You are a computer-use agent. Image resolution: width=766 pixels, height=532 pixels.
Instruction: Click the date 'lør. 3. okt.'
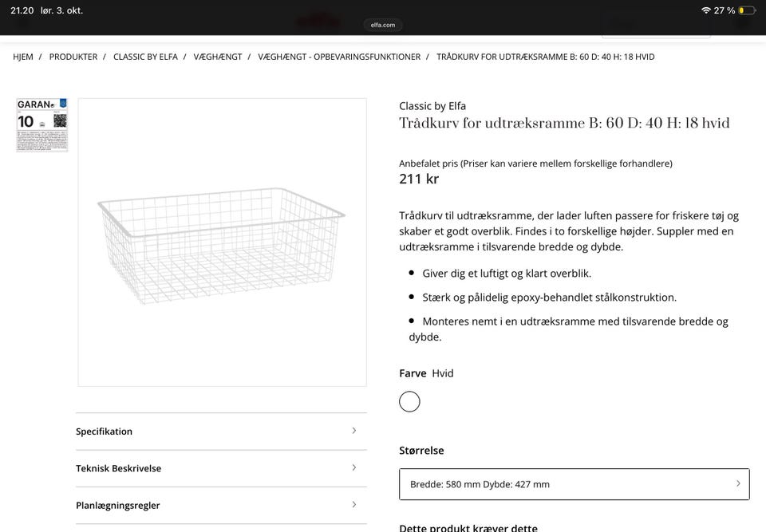(x=62, y=10)
